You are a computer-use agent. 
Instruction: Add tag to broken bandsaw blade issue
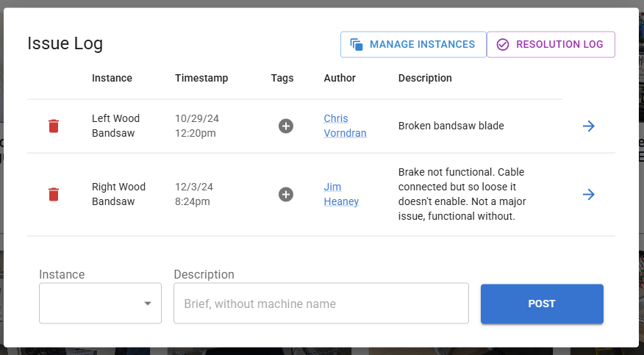(x=286, y=126)
